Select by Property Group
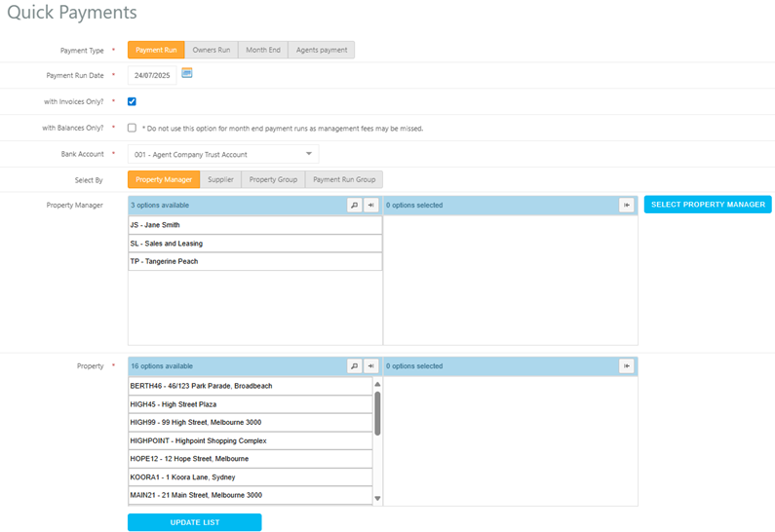775x532 pixels. click(273, 180)
